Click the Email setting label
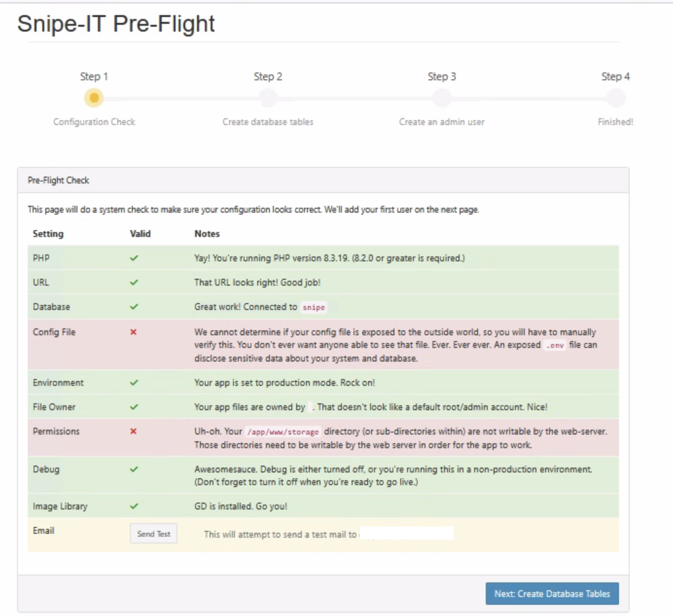Image resolution: width=673 pixels, height=616 pixels. (x=43, y=530)
